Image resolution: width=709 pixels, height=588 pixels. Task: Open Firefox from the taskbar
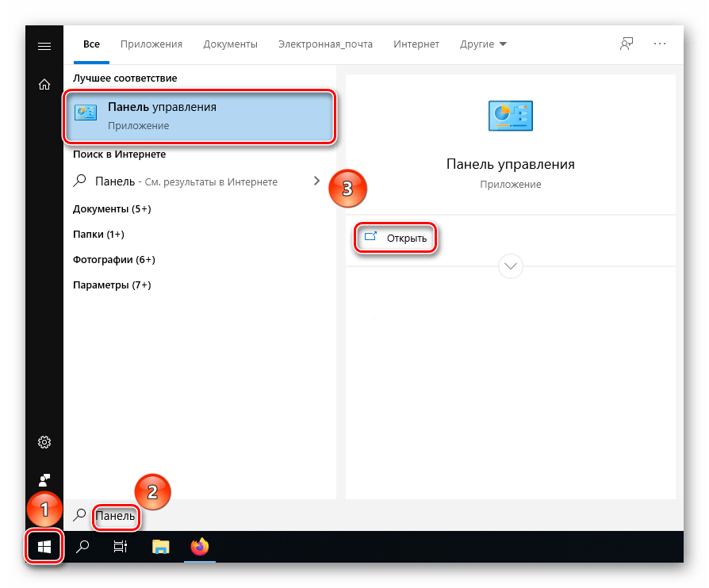199,546
